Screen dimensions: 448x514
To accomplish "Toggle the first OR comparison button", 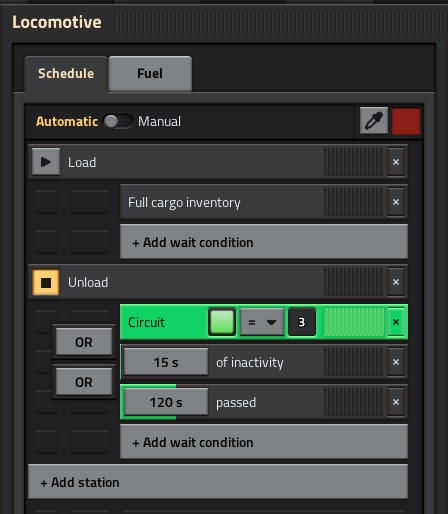I will tap(84, 342).
